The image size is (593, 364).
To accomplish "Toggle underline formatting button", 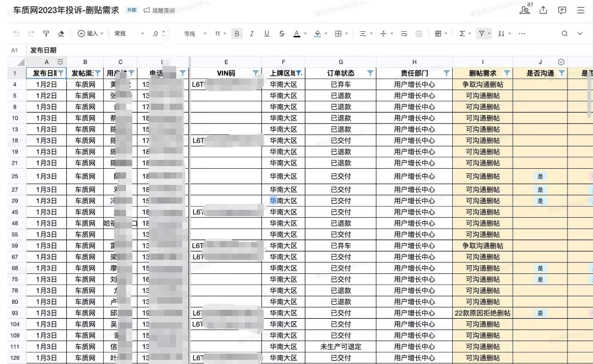I will (267, 34).
